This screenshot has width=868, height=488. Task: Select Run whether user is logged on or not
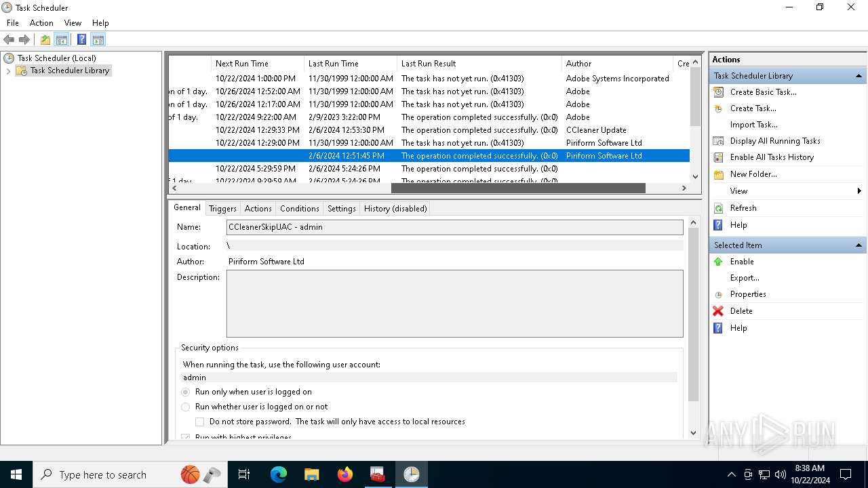pyautogui.click(x=186, y=407)
